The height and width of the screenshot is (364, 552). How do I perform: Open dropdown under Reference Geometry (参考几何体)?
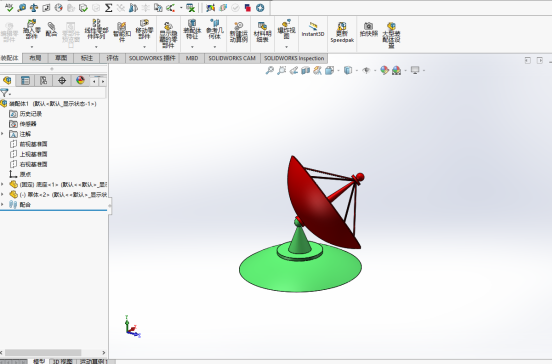coord(215,47)
